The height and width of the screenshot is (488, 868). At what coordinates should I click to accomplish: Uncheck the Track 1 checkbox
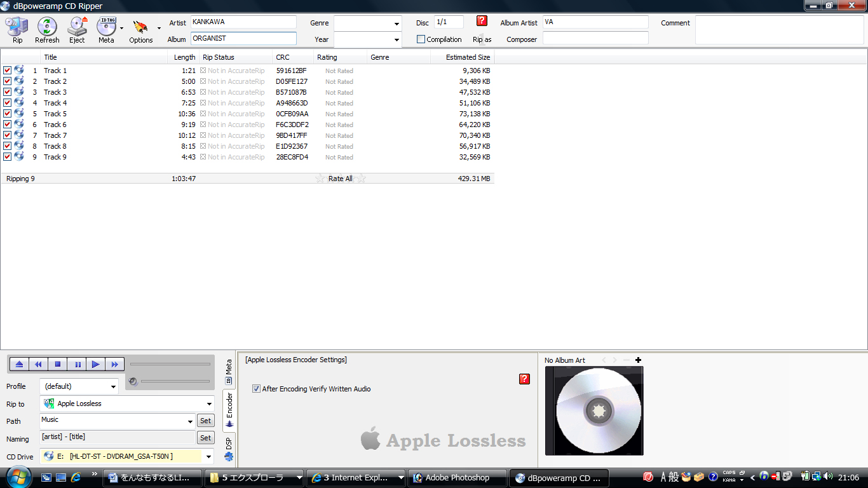[8, 71]
